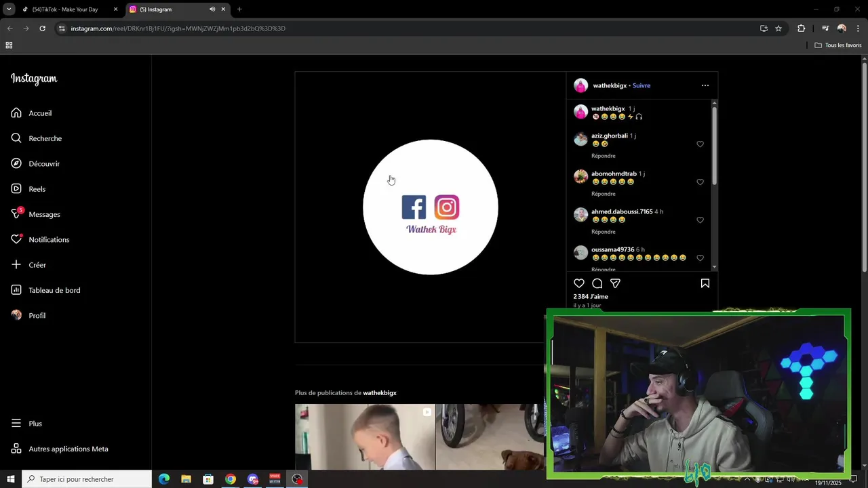Like ahmed.daboussi.7165's comment
868x488 pixels.
701,220
